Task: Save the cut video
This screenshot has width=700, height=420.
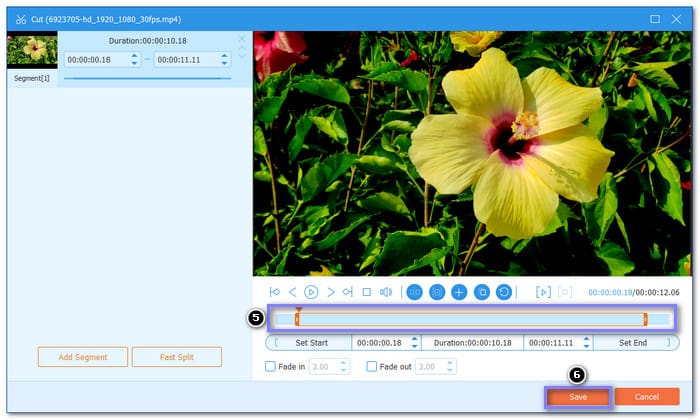Action: 577,397
